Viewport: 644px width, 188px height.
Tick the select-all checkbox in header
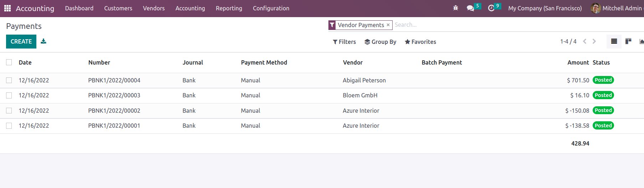pyautogui.click(x=9, y=62)
